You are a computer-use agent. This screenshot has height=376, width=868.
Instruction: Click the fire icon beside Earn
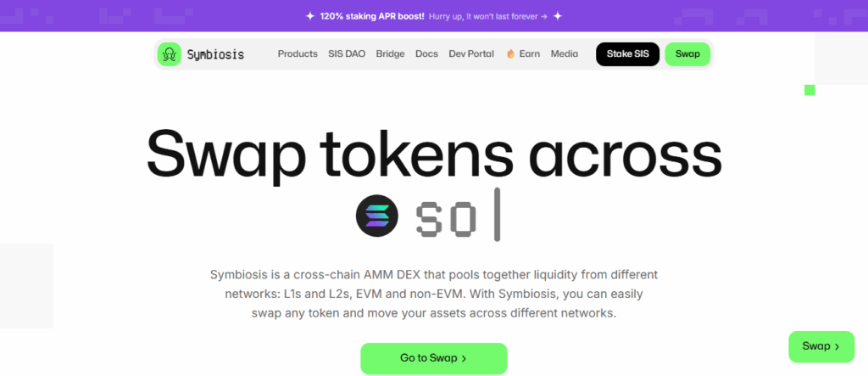pyautogui.click(x=510, y=54)
